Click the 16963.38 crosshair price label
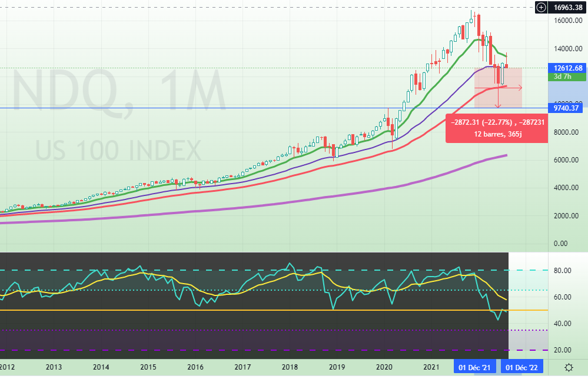The width and height of the screenshot is (588, 379). click(568, 8)
